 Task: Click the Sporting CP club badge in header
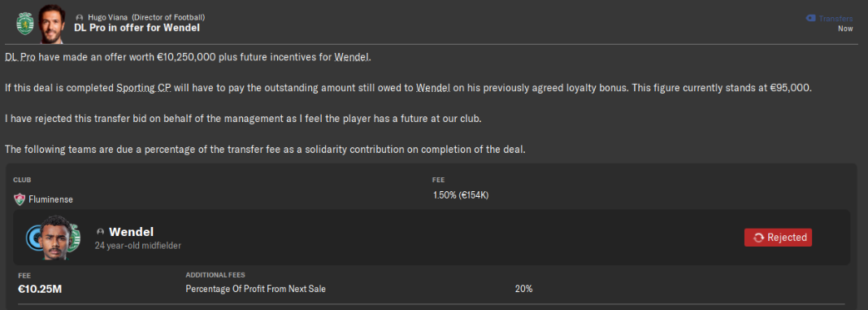coord(25,24)
